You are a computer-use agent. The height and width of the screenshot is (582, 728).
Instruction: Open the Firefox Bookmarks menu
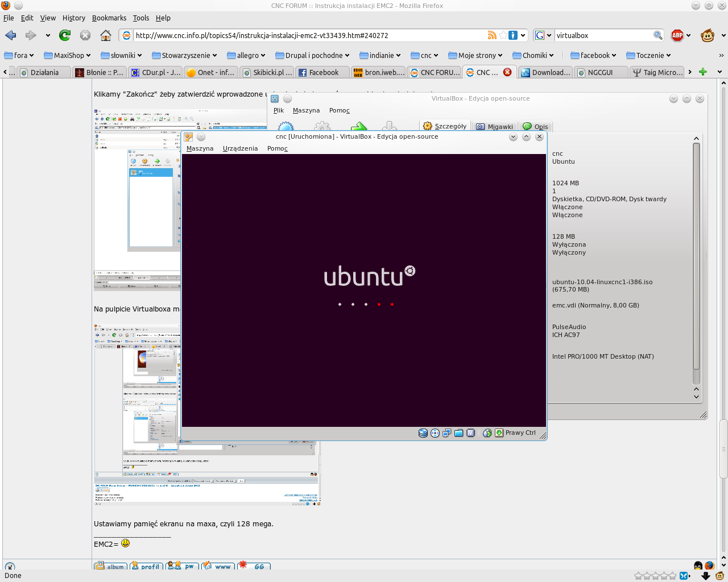point(109,18)
